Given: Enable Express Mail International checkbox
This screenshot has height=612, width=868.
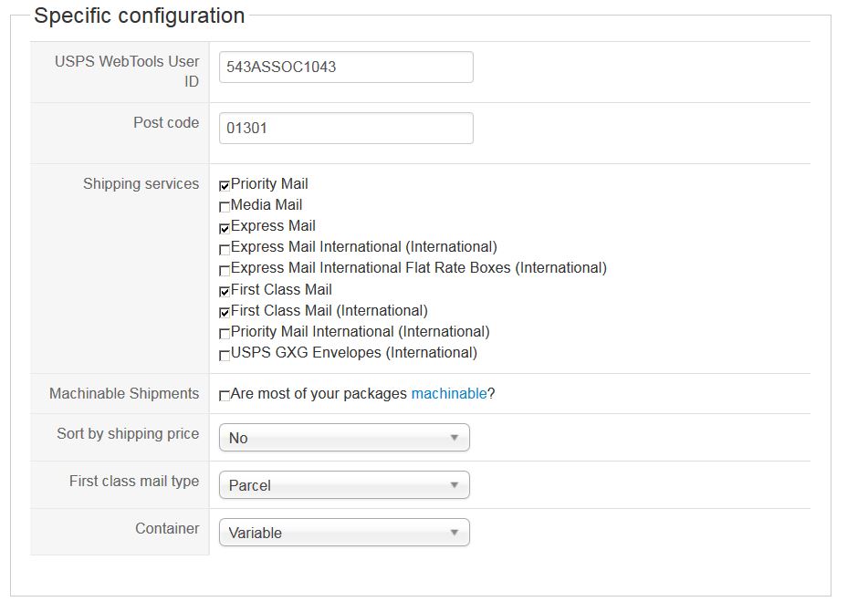Looking at the screenshot, I should click(x=225, y=249).
